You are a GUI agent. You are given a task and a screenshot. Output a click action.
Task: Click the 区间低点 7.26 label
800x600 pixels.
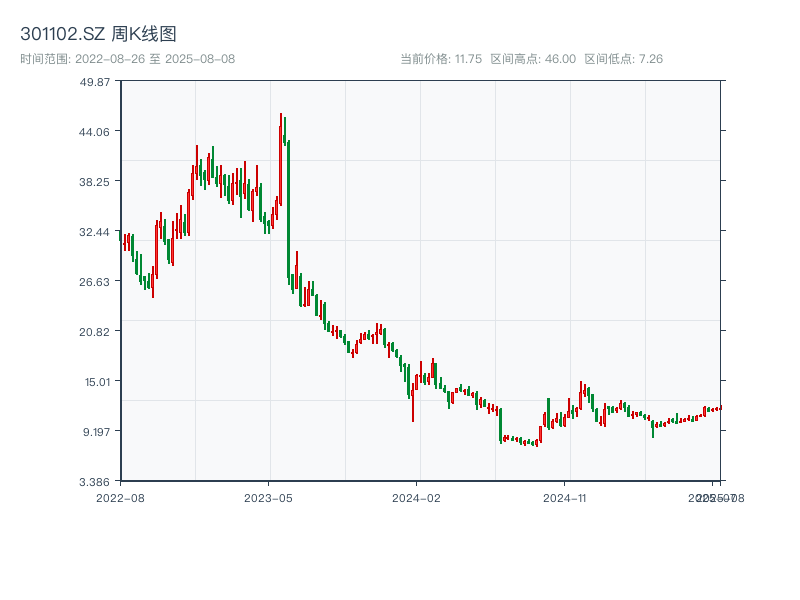pos(623,59)
